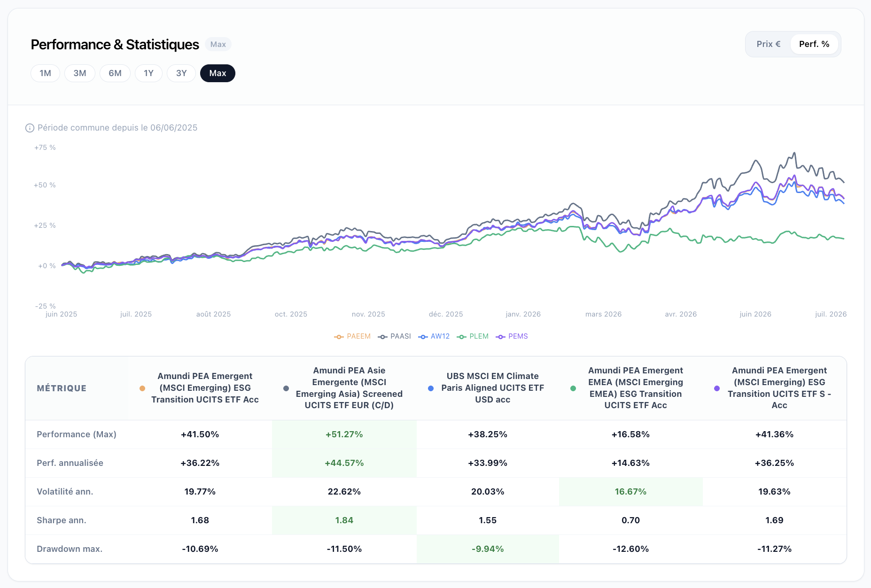Toggle AW12 legend entry
Image resolution: width=871 pixels, height=588 pixels.
click(434, 336)
